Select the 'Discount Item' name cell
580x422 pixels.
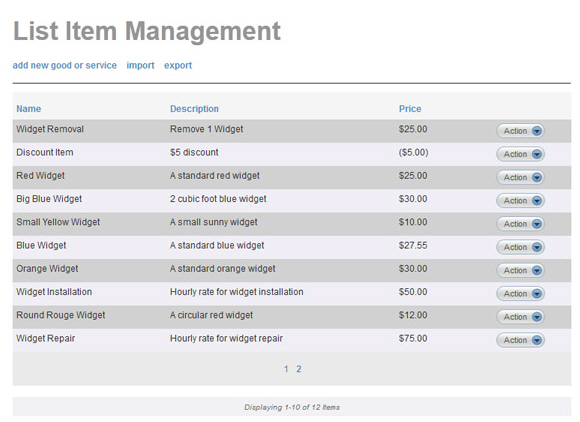point(45,152)
